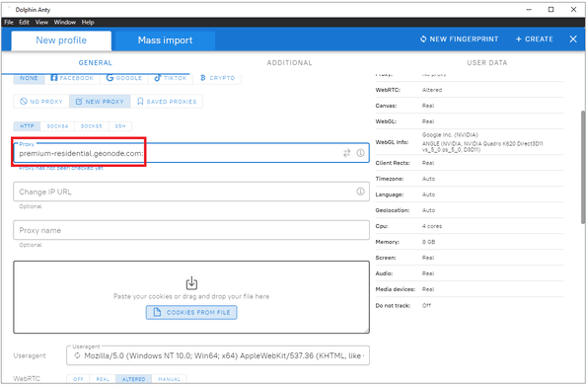The width and height of the screenshot is (588, 386).
Task: Click into the Proxy name field
Action: pos(191,230)
